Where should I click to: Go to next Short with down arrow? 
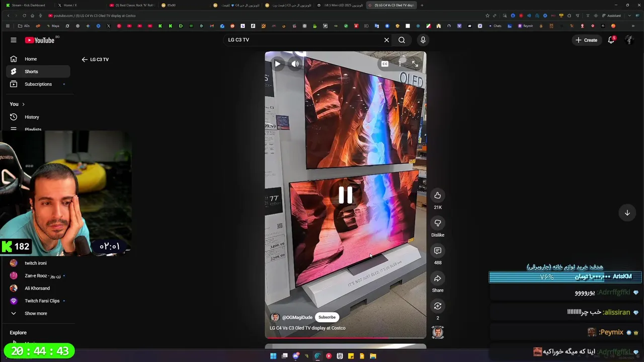(627, 213)
